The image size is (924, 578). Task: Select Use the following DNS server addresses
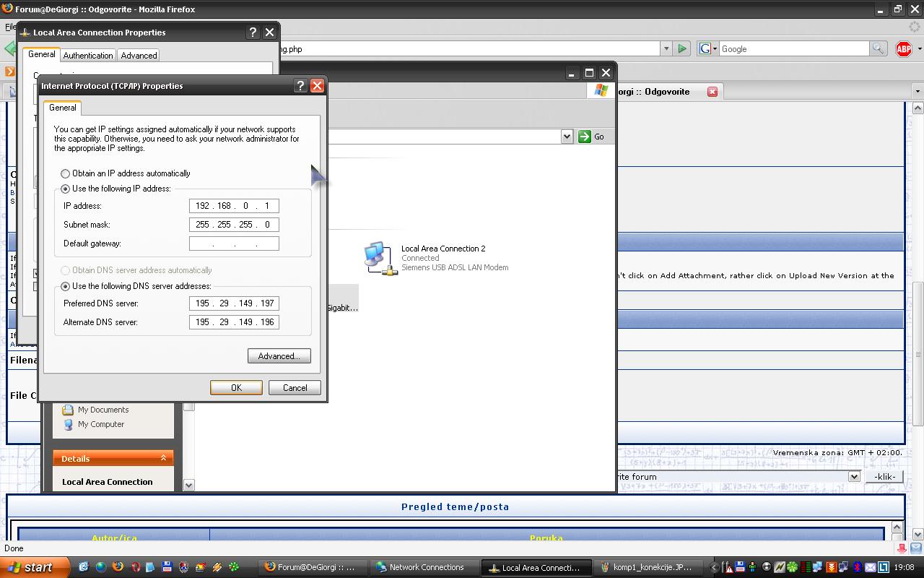[66, 286]
